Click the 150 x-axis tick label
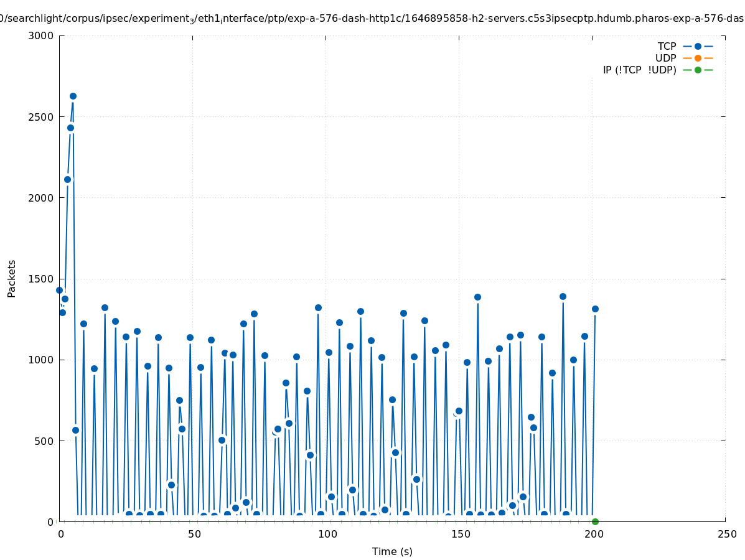The height and width of the screenshot is (560, 745). 459,534
